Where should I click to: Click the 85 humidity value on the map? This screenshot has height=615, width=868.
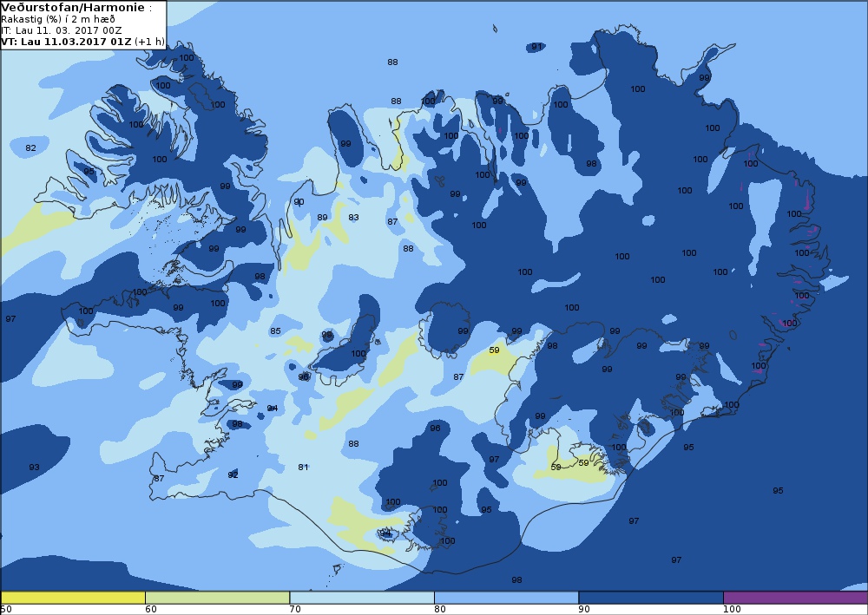(275, 330)
